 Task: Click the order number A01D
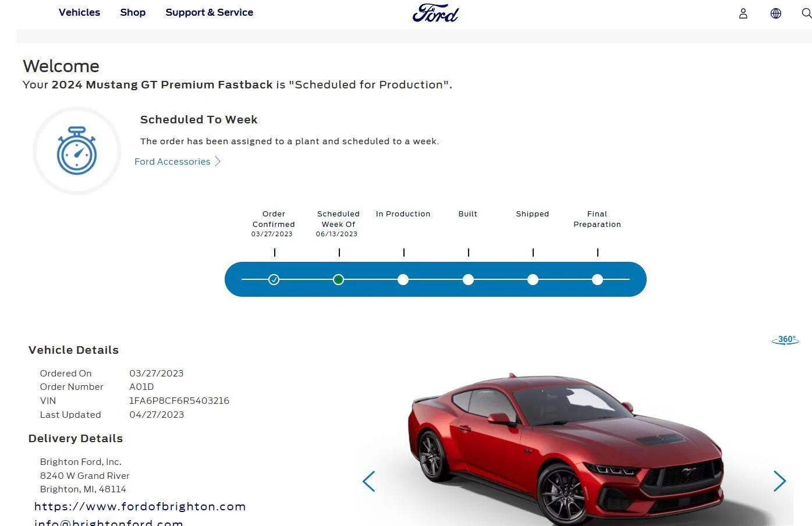click(141, 387)
